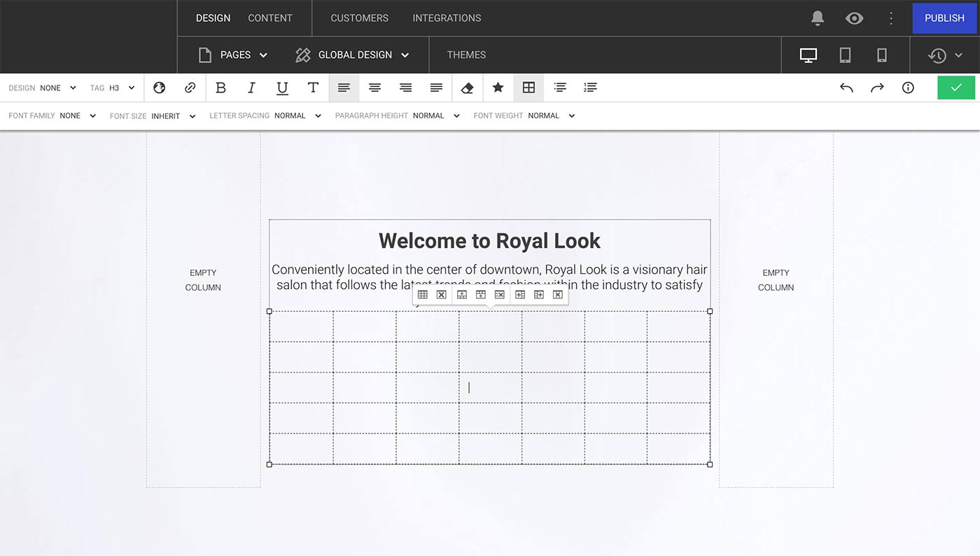The height and width of the screenshot is (556, 980).
Task: Click the bottom-right table cell
Action: 678,449
